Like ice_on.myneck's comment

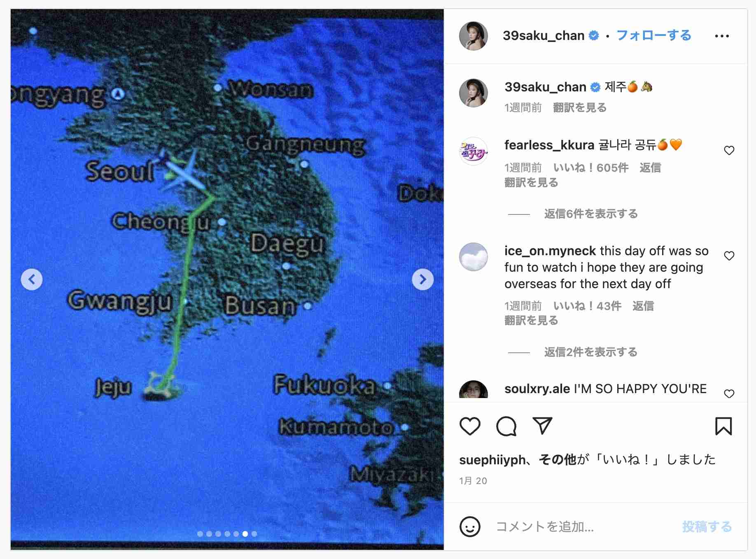729,256
